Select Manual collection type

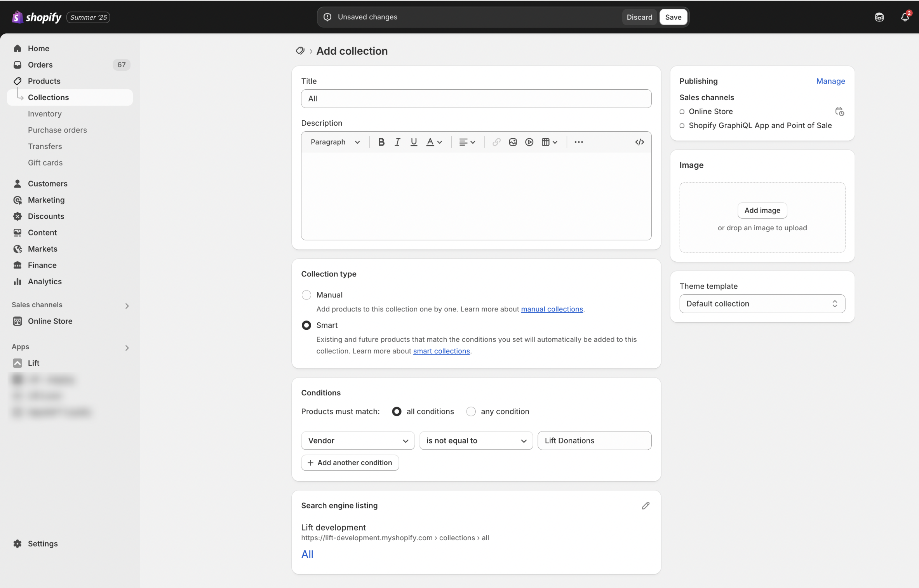click(x=306, y=295)
